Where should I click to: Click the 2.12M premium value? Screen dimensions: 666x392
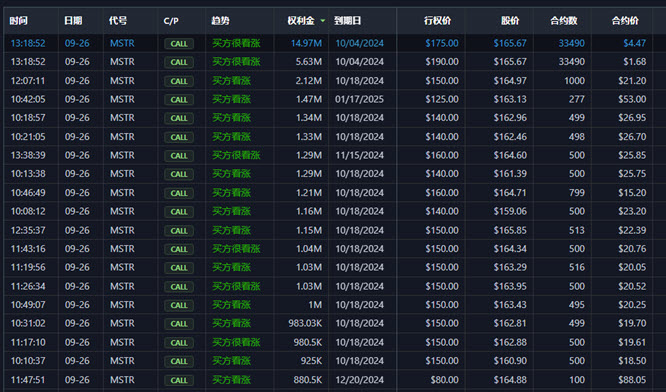click(309, 81)
